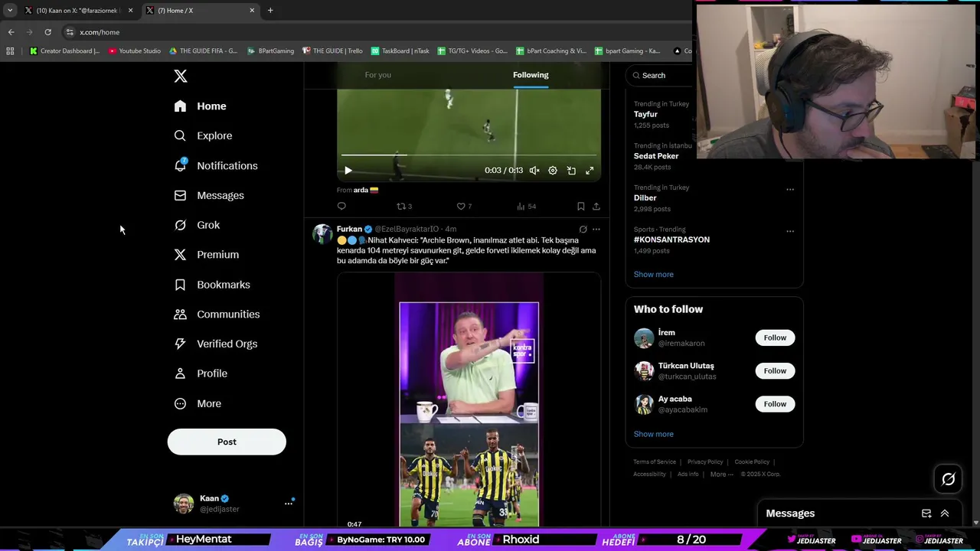Open arda's profile link

coord(361,190)
